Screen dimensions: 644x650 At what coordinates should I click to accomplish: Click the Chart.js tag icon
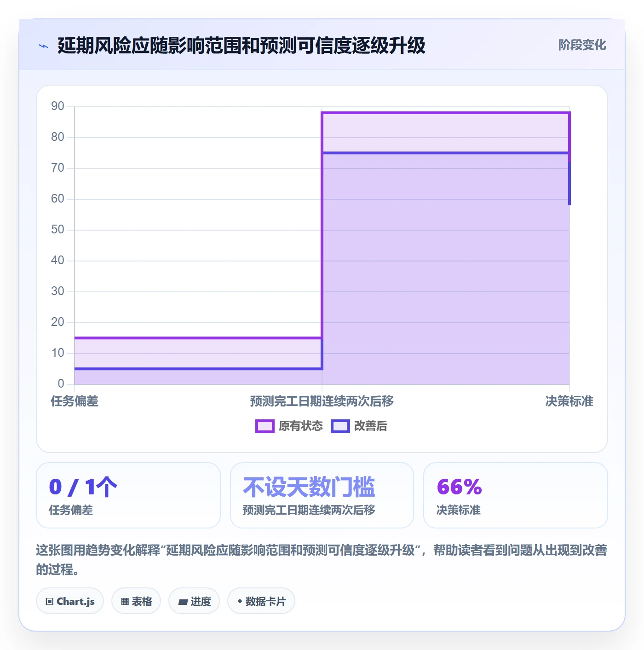click(50, 601)
